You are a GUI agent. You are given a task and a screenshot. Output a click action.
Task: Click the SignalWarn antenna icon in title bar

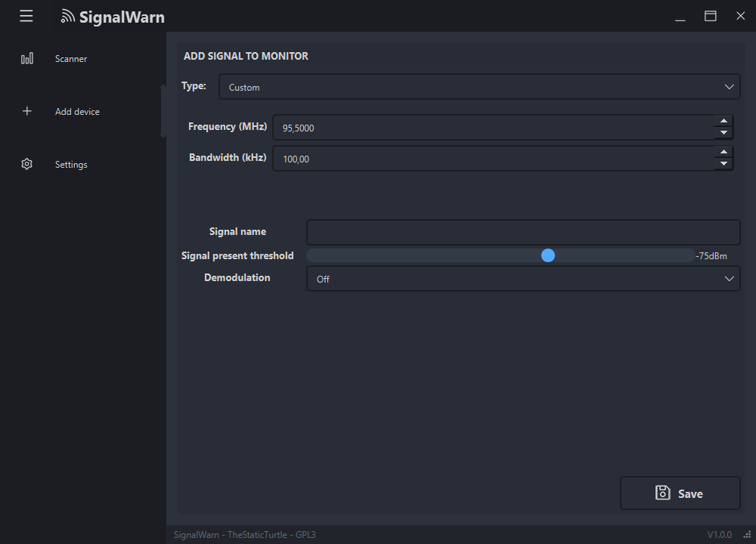pyautogui.click(x=69, y=16)
